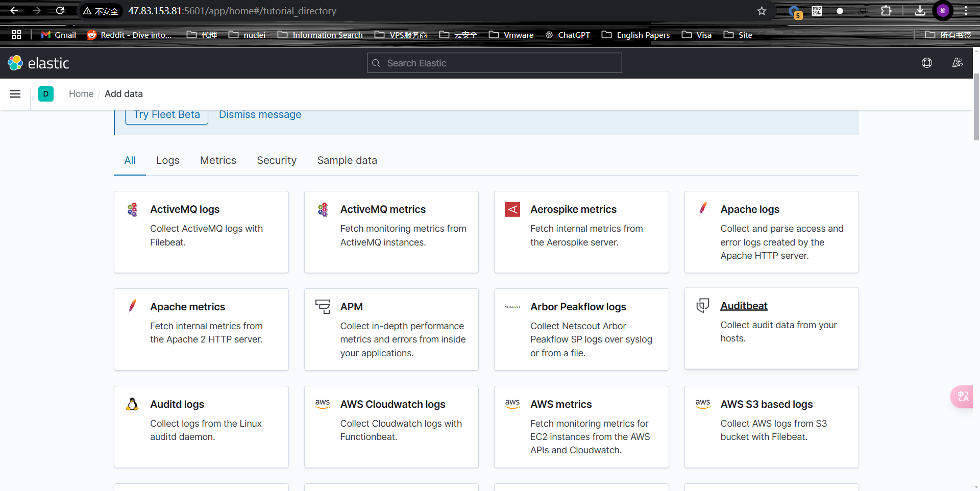980x491 pixels.
Task: Click the Search Elastic input field
Action: click(x=494, y=63)
